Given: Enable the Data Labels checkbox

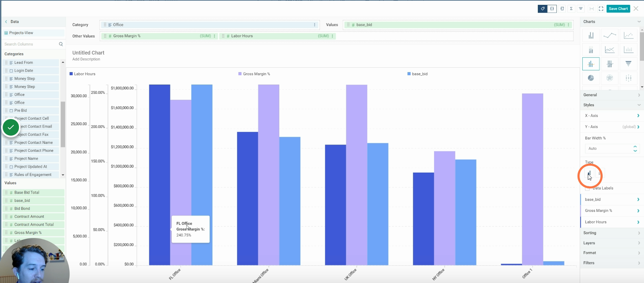Looking at the screenshot, I should pos(587,188).
